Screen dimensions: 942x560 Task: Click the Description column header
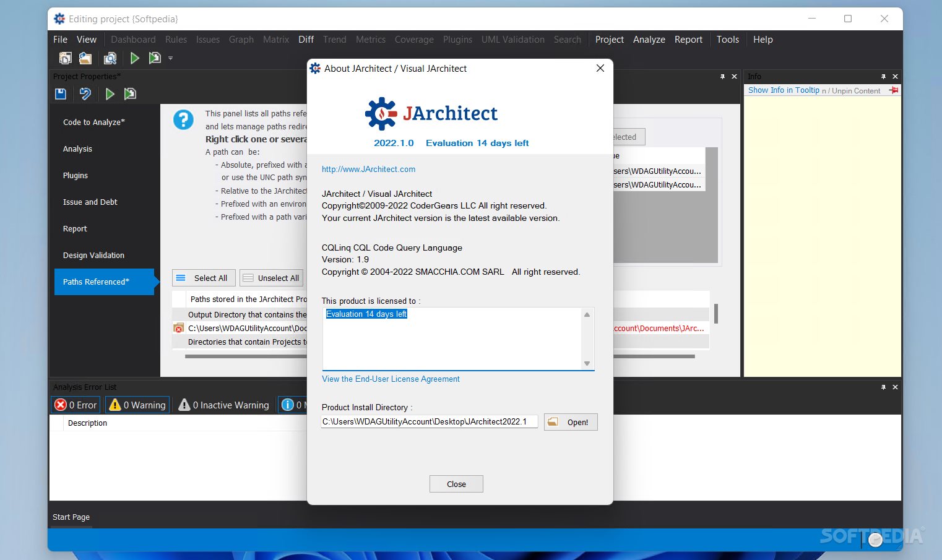[87, 423]
